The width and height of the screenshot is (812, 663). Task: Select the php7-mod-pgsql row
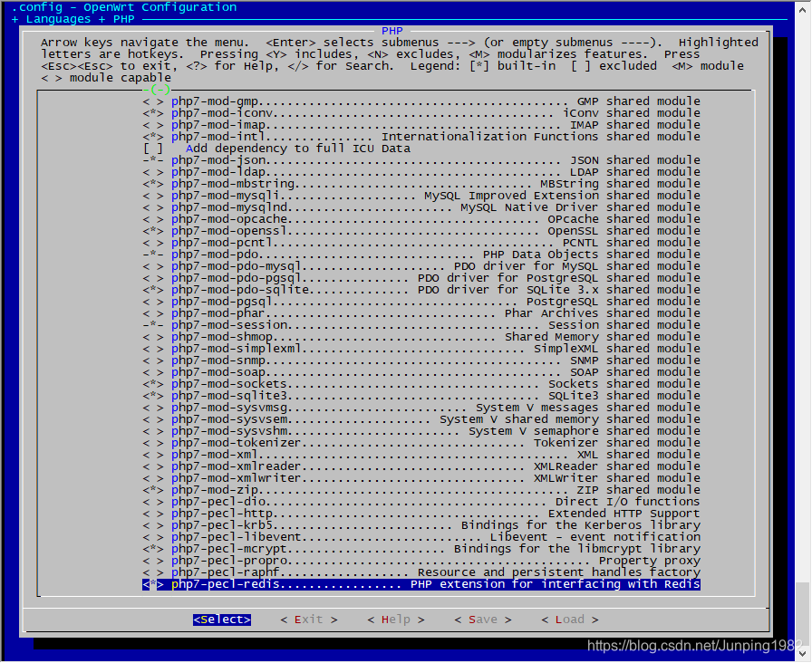[421, 302]
